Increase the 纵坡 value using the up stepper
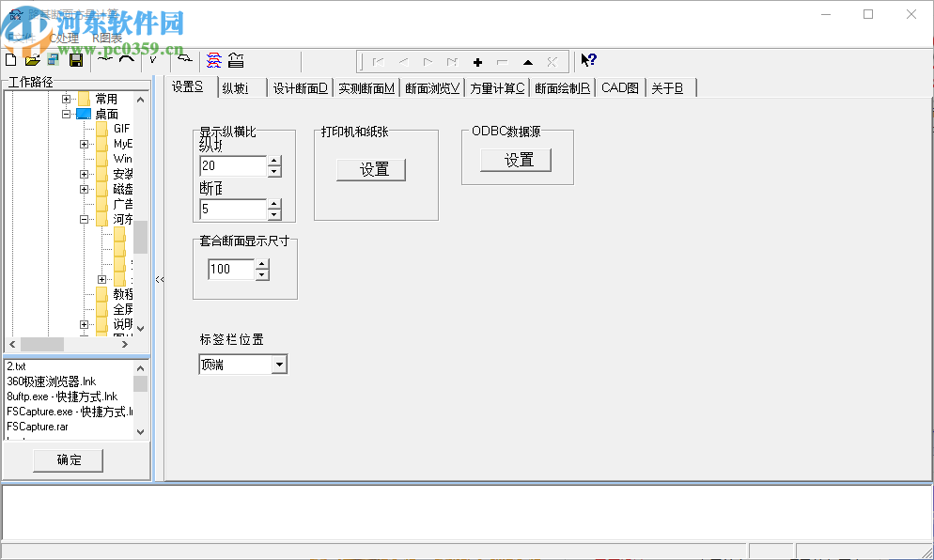The image size is (934, 560). click(x=273, y=161)
